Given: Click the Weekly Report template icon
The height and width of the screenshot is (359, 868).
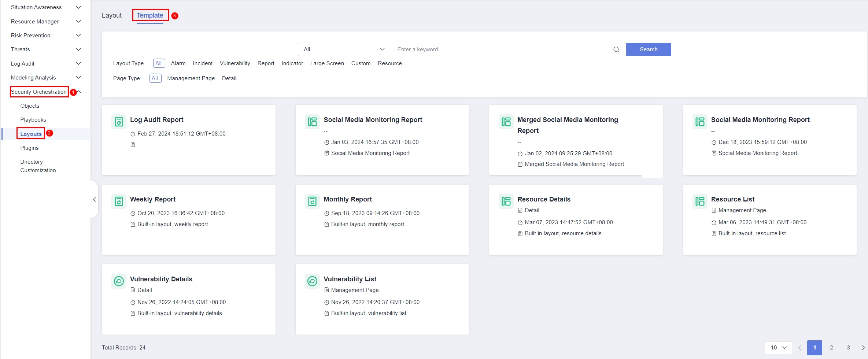Looking at the screenshot, I should click(x=119, y=201).
